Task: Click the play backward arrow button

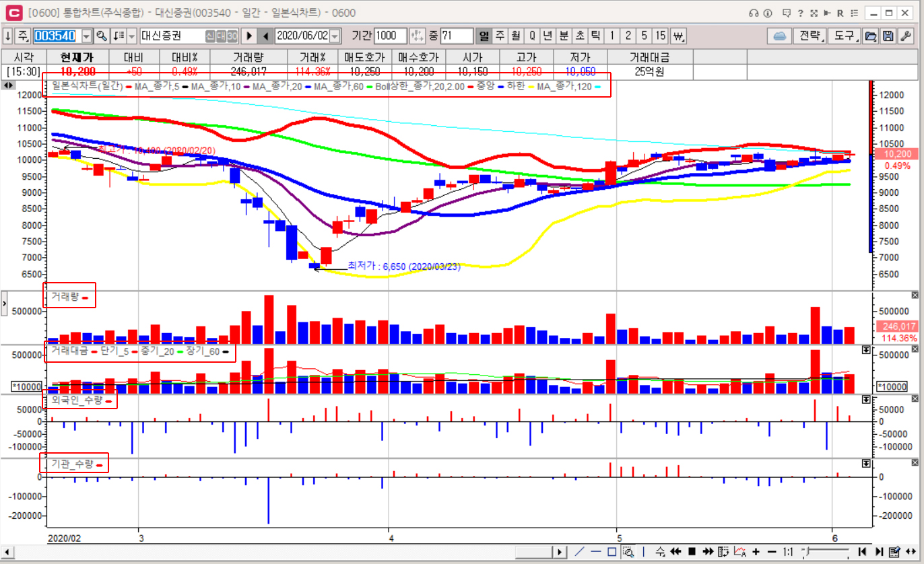Action: click(266, 36)
